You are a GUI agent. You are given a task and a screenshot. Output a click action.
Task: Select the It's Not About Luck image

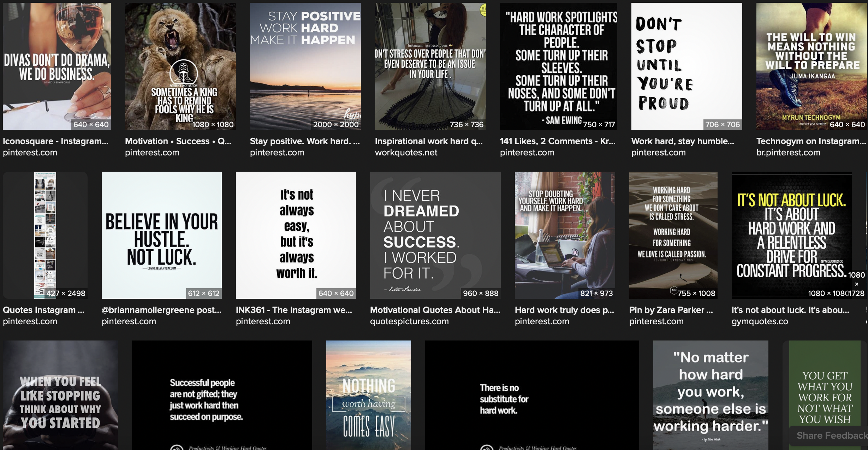(791, 235)
